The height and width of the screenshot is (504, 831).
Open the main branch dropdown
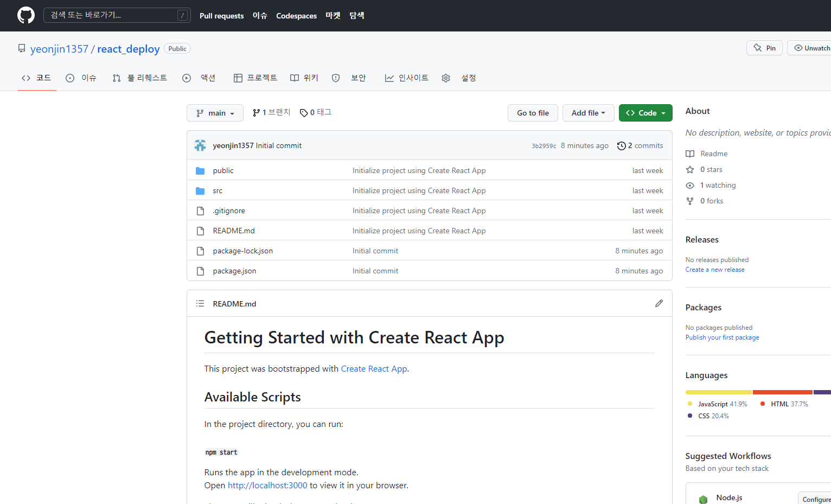point(215,113)
